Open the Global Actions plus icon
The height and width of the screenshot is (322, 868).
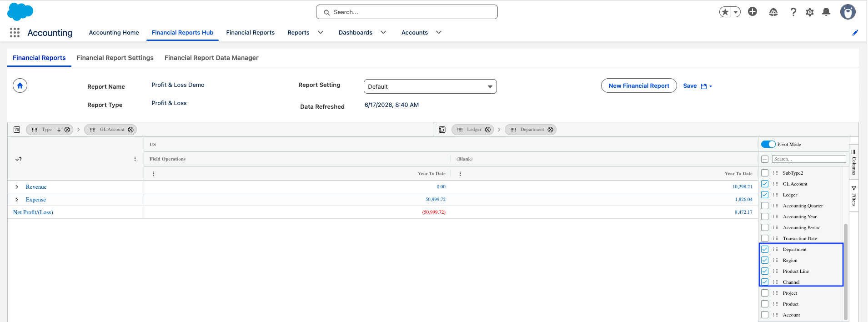pyautogui.click(x=753, y=12)
